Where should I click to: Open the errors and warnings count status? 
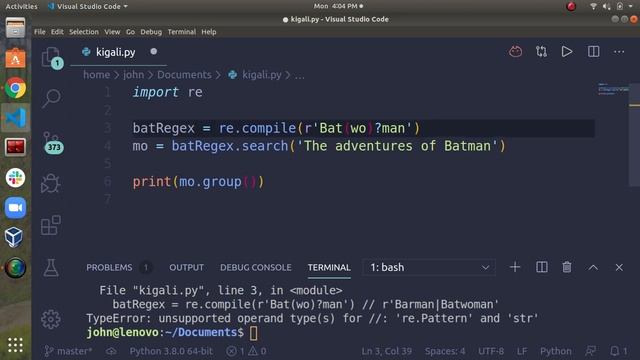point(246,351)
